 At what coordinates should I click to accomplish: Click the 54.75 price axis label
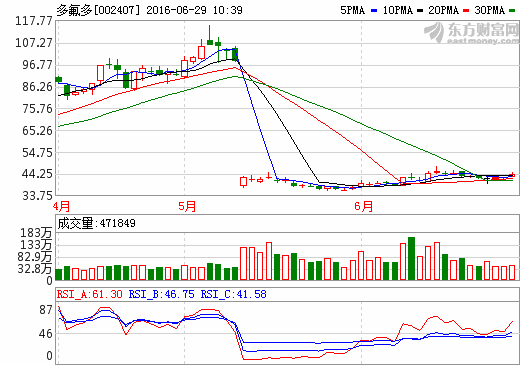(x=37, y=153)
